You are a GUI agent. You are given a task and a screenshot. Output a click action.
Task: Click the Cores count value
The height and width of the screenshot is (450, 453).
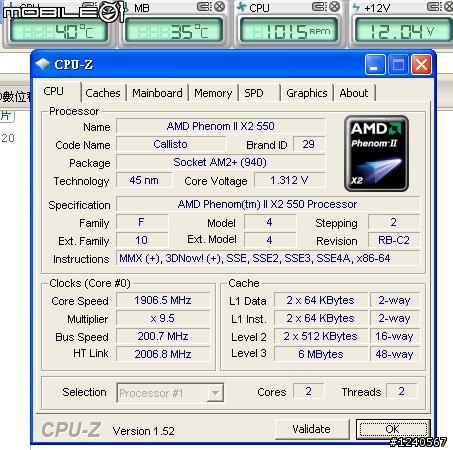click(309, 391)
